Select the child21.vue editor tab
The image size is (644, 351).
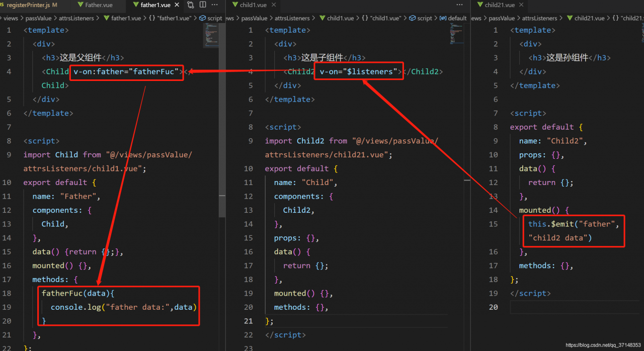coord(499,5)
